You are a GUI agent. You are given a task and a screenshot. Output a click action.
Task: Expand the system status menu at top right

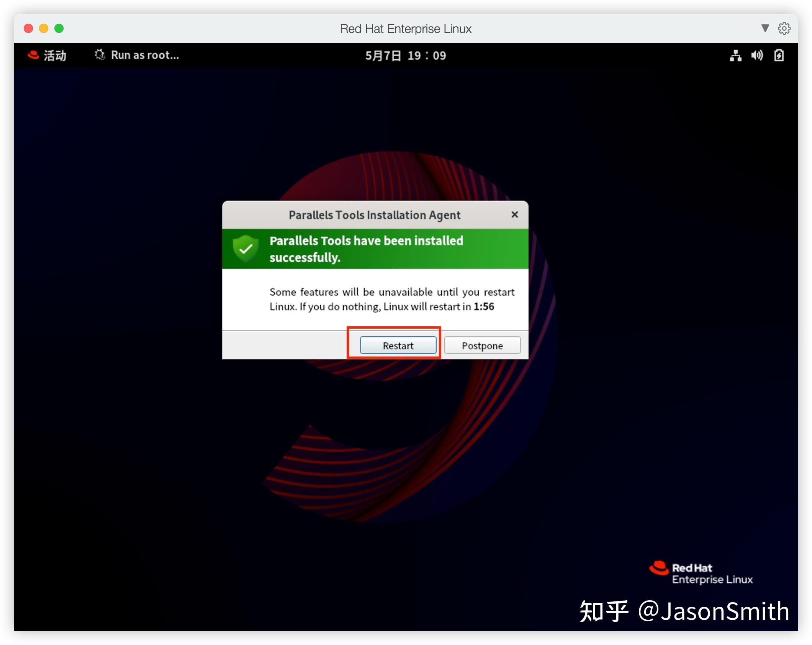coord(757,55)
